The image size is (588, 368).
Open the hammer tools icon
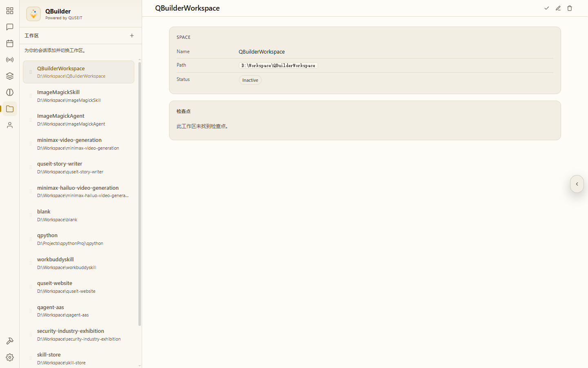[x=10, y=341]
